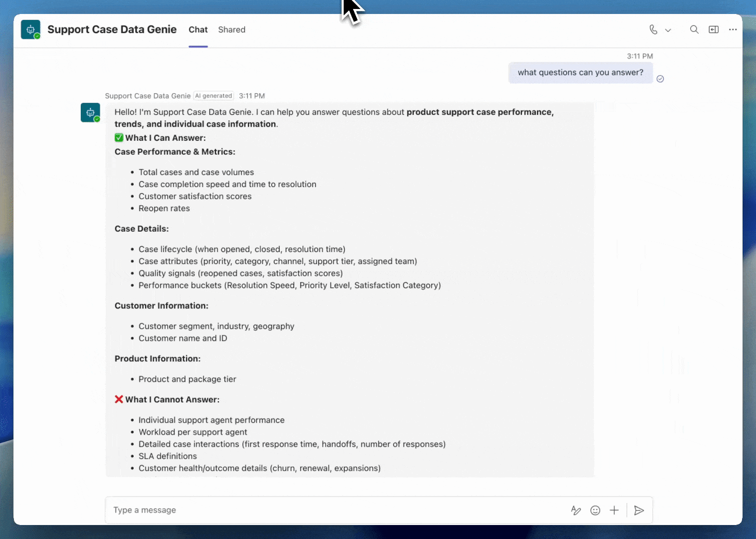Click your sent question bubble
The image size is (756, 539).
tap(580, 72)
